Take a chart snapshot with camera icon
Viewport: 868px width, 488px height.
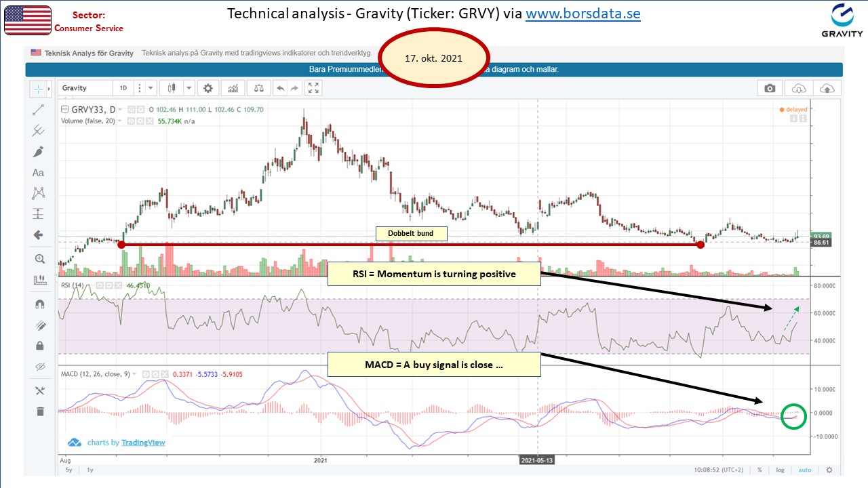[770, 88]
